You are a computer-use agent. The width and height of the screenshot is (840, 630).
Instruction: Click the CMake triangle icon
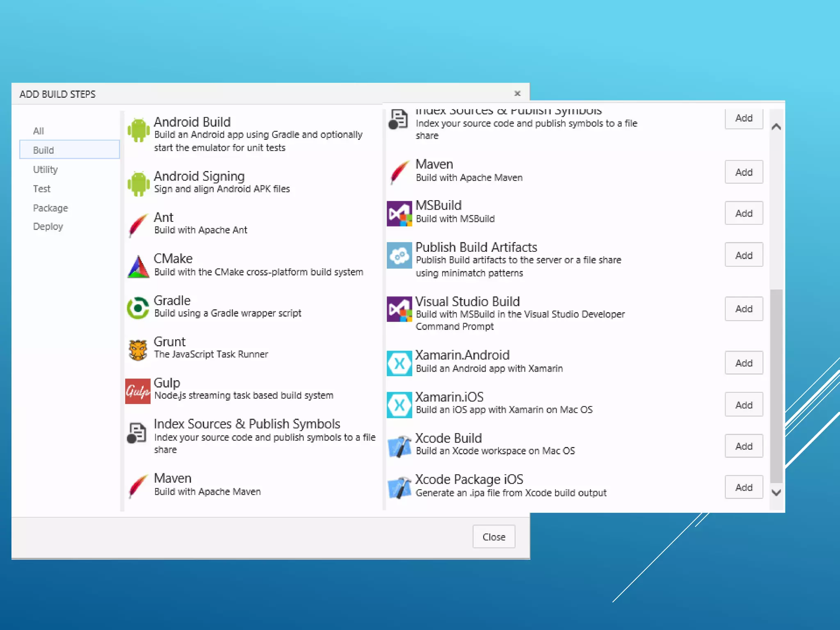click(x=138, y=267)
